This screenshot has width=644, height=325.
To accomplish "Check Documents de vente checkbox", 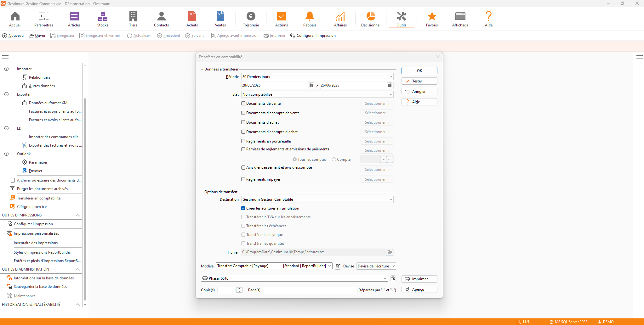I will pos(243,104).
